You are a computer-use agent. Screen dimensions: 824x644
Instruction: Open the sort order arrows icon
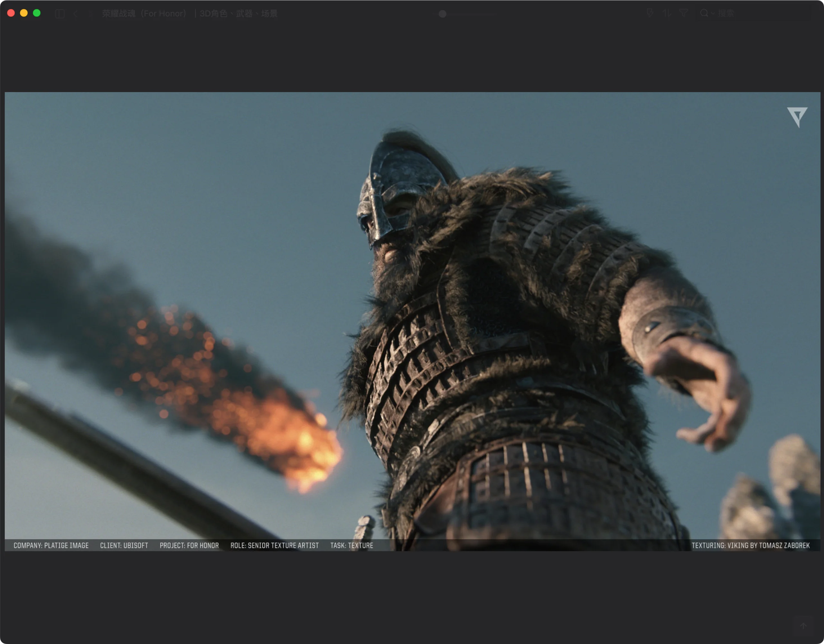click(667, 13)
